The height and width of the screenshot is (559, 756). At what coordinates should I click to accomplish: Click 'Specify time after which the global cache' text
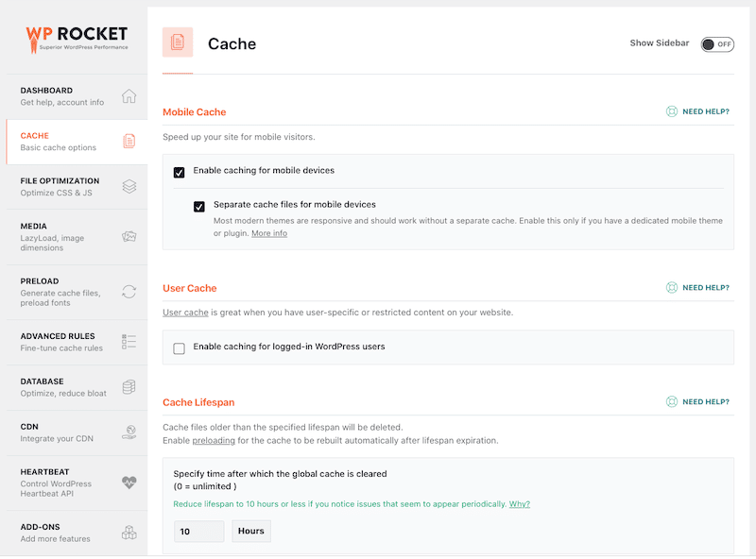280,474
